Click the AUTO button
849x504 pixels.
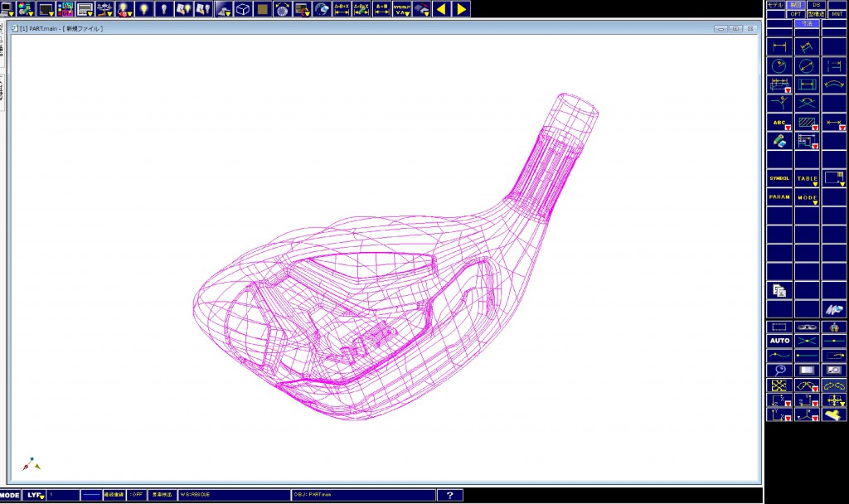tap(779, 340)
